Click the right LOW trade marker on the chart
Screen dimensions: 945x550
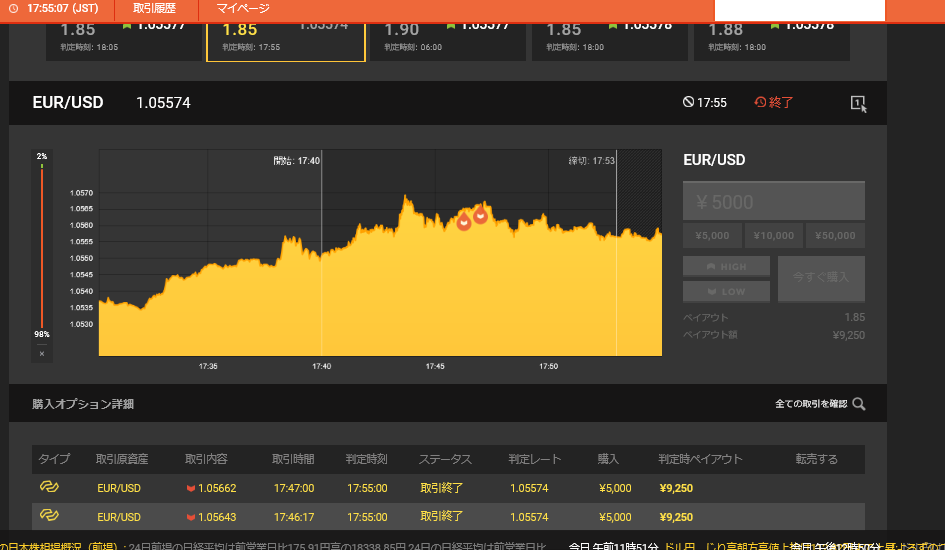[480, 215]
